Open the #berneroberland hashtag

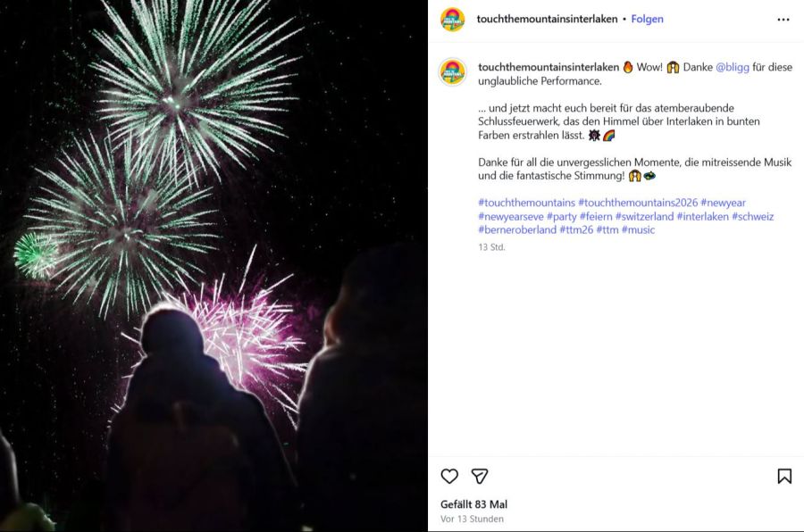pyautogui.click(x=517, y=229)
